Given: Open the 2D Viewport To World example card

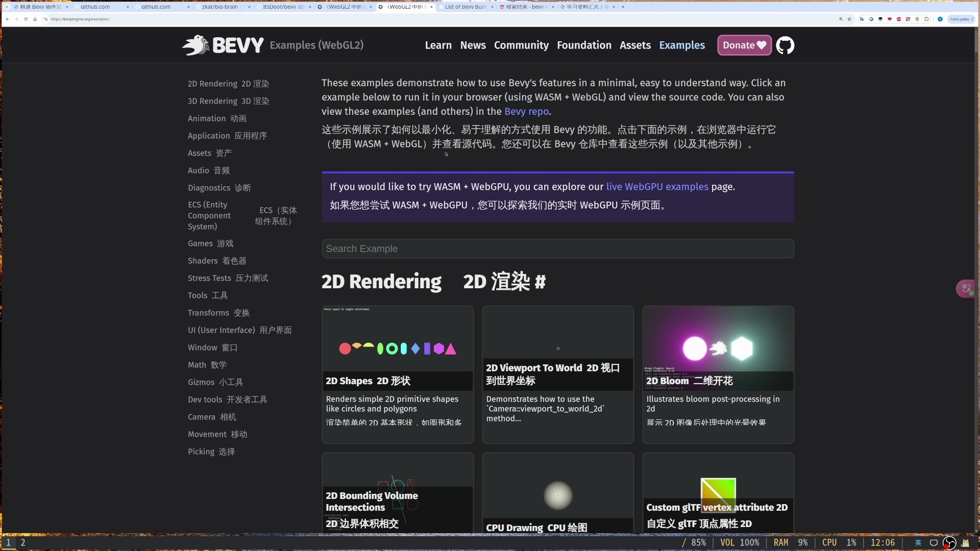Looking at the screenshot, I should (x=558, y=375).
